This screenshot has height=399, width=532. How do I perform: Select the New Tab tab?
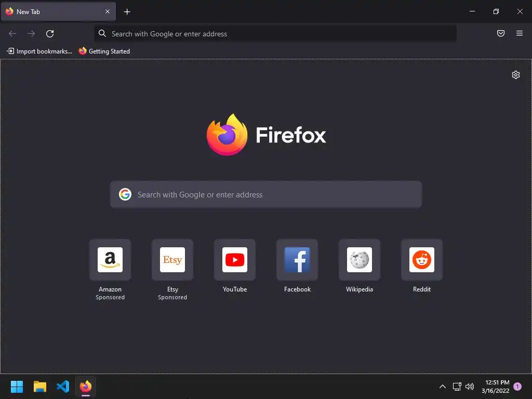[58, 11]
